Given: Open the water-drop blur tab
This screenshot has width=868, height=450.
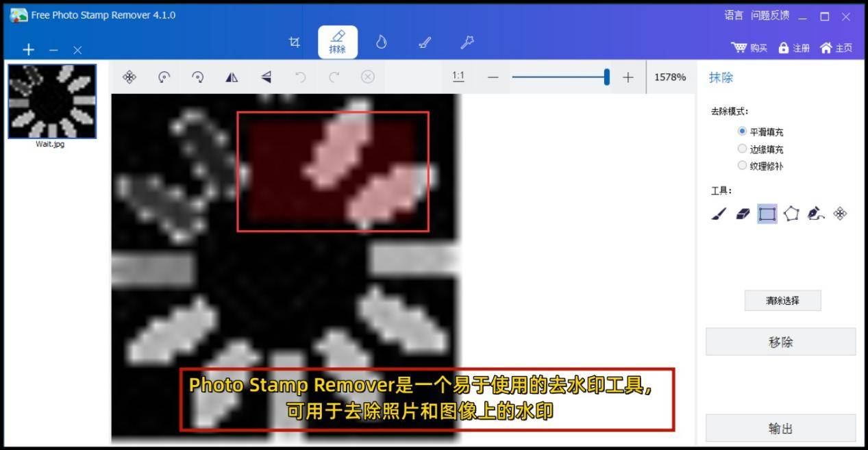Looking at the screenshot, I should click(x=382, y=42).
